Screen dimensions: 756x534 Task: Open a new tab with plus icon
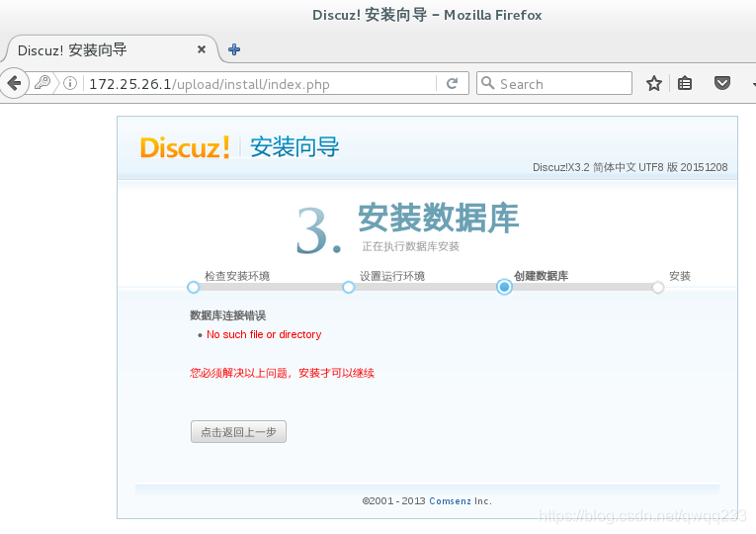click(x=234, y=49)
